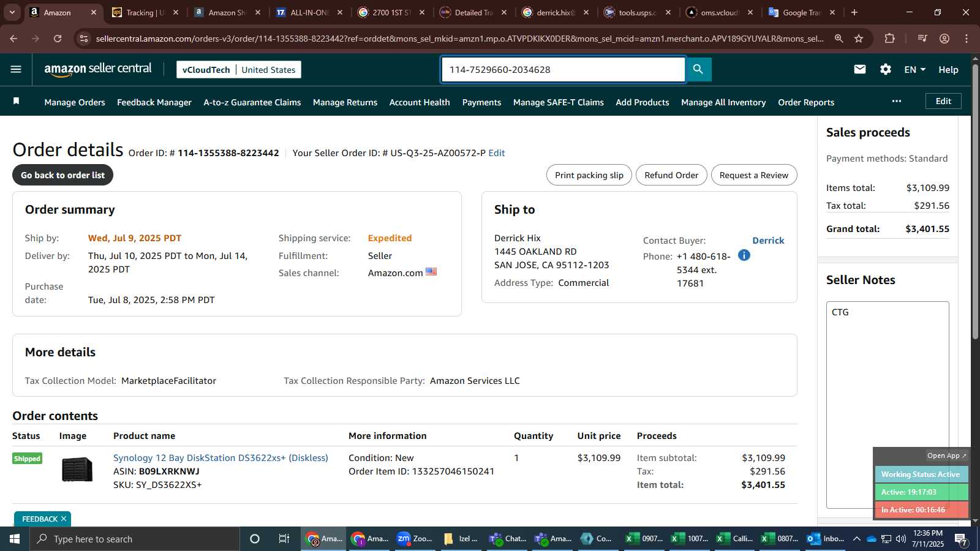Click the product thumbnail image
Screen dimensions: 980x551
click(x=77, y=470)
